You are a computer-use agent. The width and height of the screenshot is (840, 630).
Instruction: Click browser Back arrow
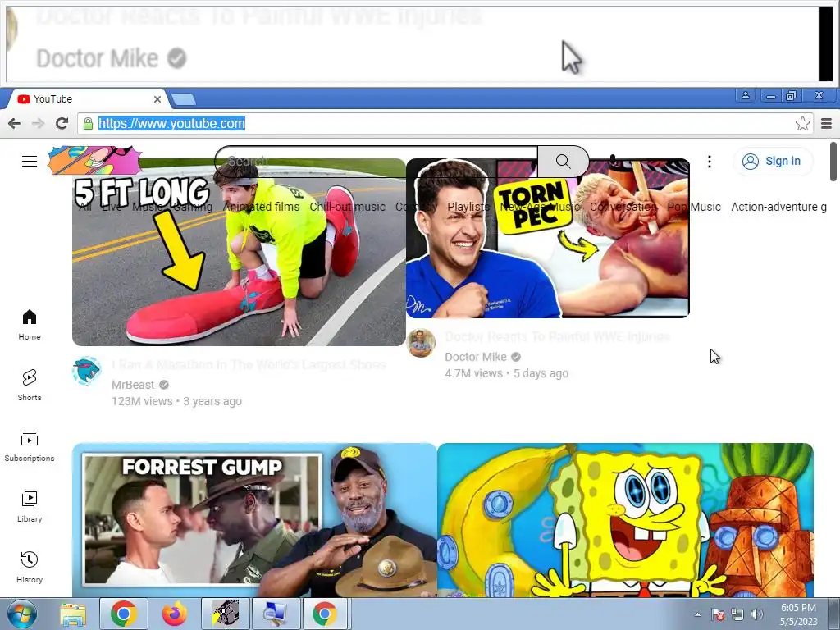(15, 124)
